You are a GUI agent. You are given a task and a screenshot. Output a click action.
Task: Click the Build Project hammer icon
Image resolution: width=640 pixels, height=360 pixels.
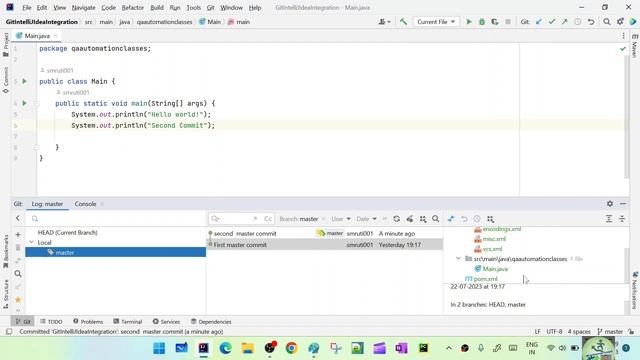point(403,22)
